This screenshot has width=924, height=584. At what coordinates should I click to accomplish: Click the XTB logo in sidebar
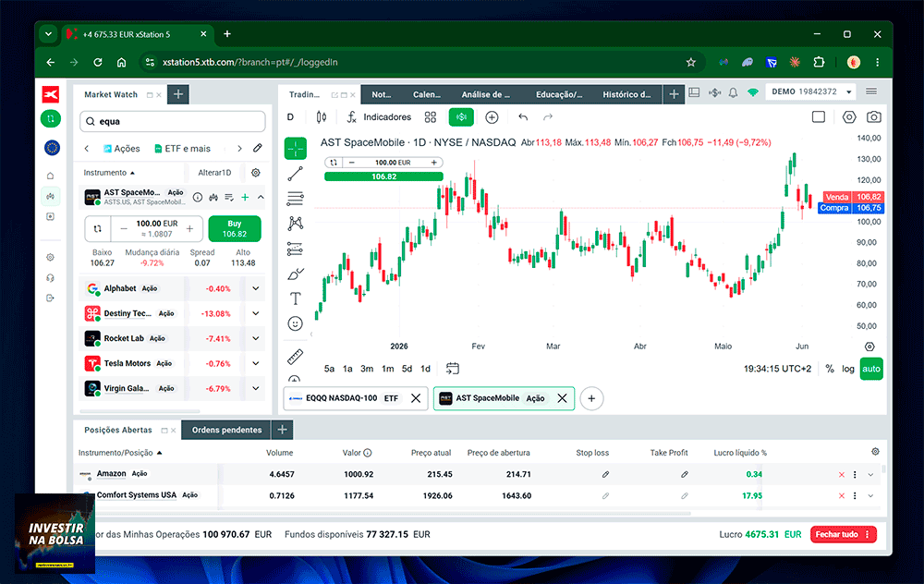[51, 94]
